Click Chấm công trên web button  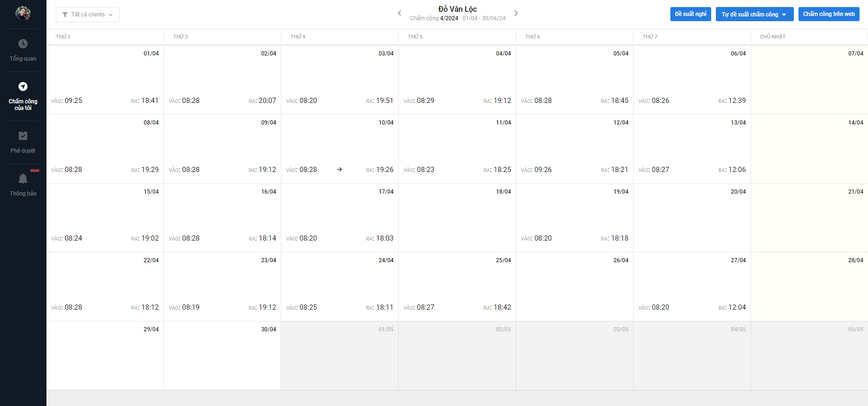click(829, 14)
